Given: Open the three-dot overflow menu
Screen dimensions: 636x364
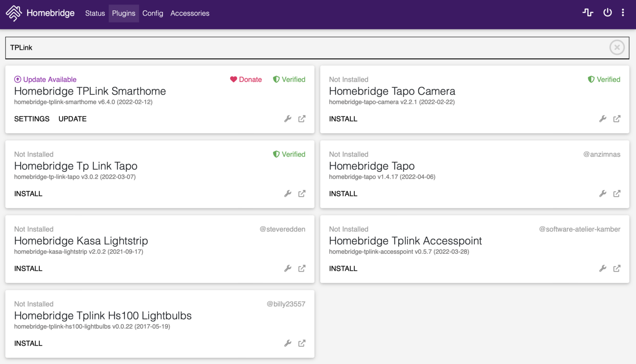Looking at the screenshot, I should click(x=623, y=13).
